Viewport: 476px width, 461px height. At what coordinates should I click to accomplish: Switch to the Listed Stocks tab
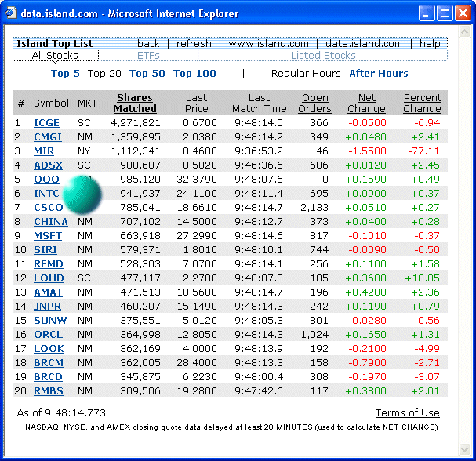[x=323, y=55]
